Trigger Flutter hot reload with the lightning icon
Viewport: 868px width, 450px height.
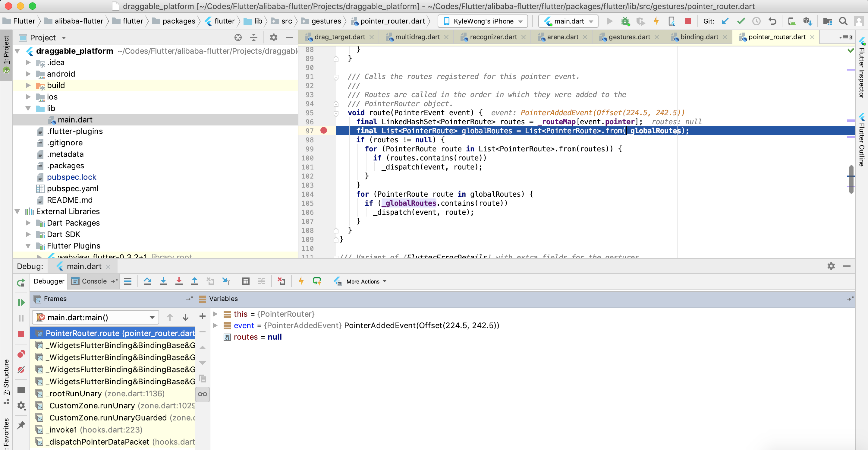pos(656,21)
